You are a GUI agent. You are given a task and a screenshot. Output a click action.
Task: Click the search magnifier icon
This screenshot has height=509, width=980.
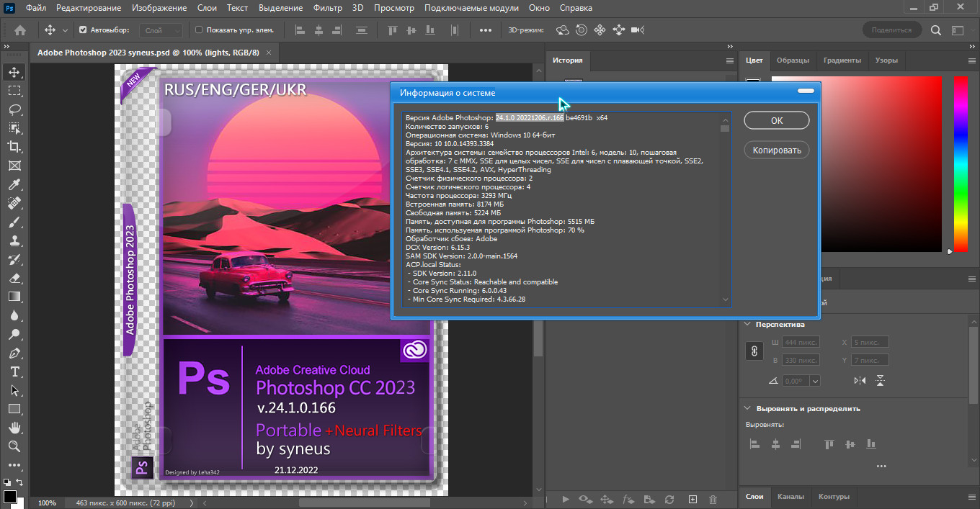tap(936, 30)
